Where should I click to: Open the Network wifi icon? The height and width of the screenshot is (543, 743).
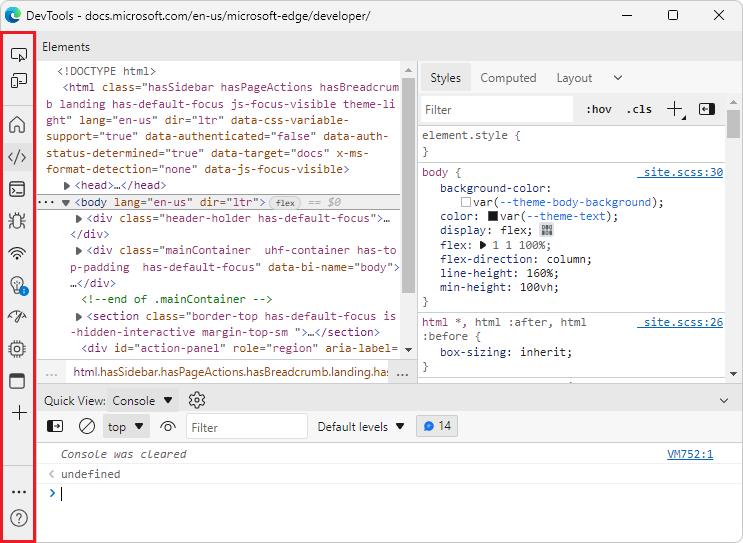point(18,253)
